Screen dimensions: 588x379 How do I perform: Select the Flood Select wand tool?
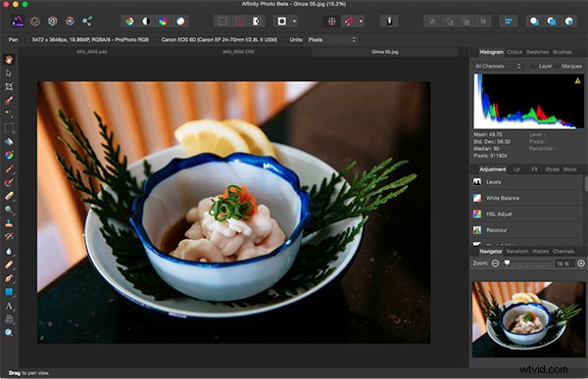pyautogui.click(x=9, y=114)
